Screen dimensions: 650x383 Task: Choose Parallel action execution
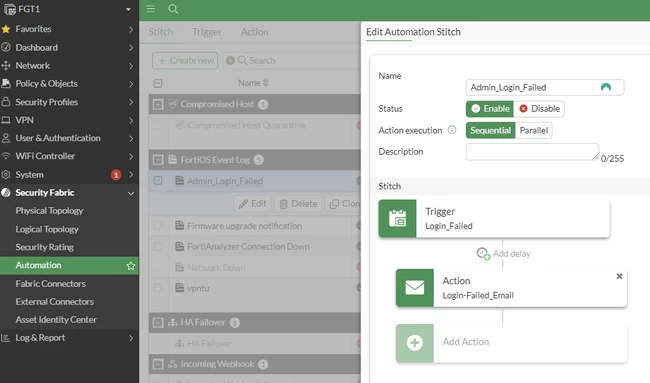[534, 130]
